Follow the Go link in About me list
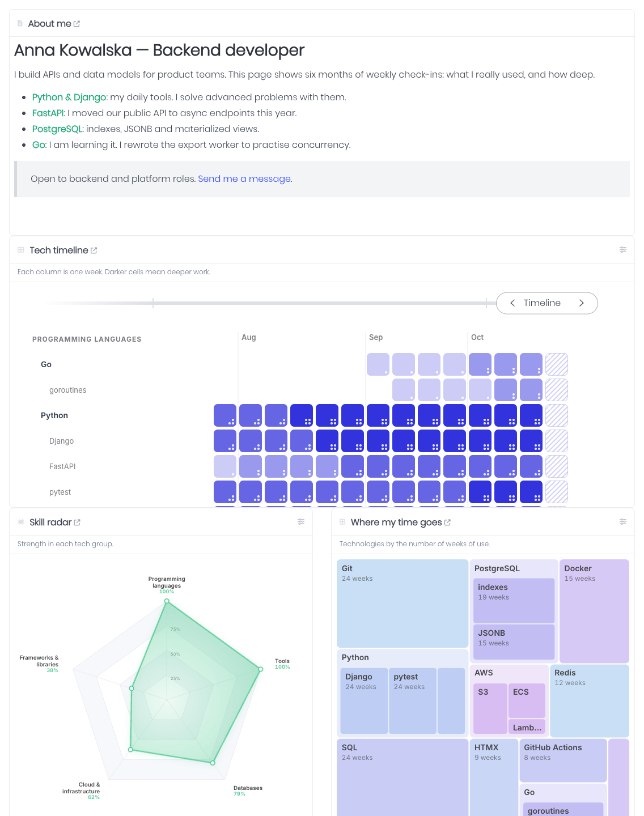This screenshot has width=644, height=816. click(39, 145)
